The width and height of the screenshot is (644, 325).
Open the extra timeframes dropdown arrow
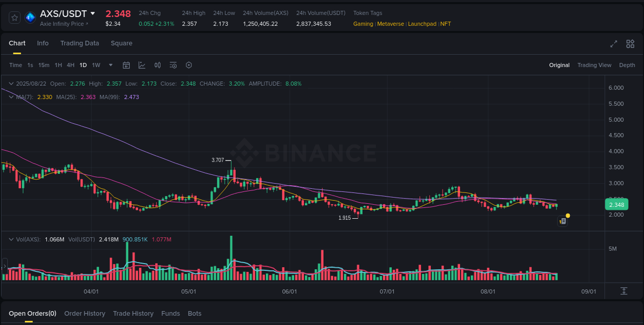pyautogui.click(x=110, y=65)
